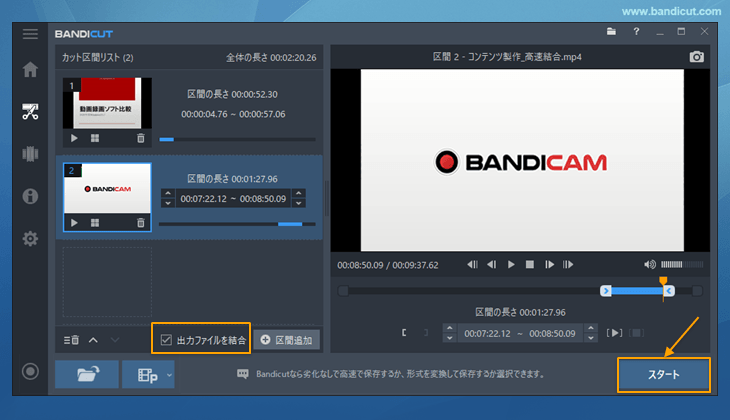The width and height of the screenshot is (730, 420).
Task: Clear the entire segment list
Action: coord(71,340)
